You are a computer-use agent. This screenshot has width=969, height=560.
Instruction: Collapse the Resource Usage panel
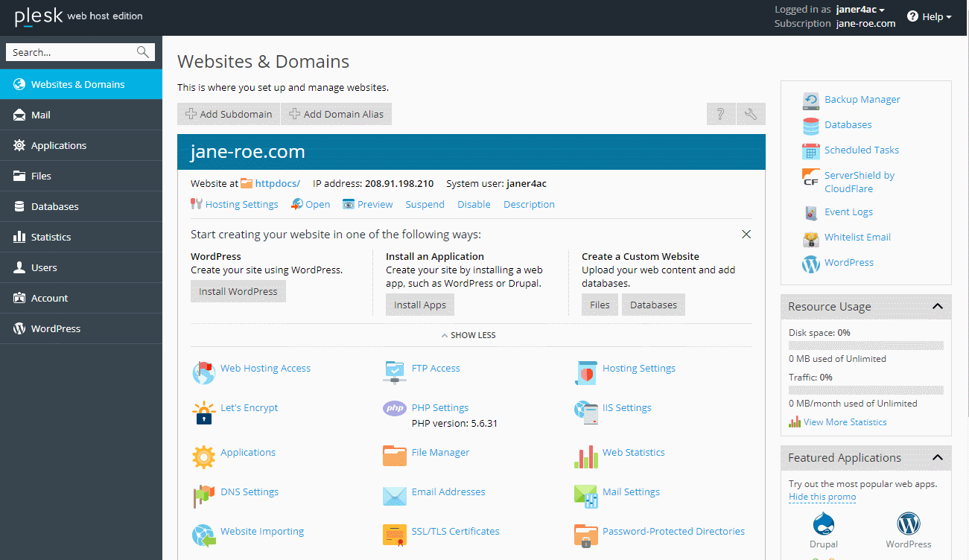click(x=938, y=307)
